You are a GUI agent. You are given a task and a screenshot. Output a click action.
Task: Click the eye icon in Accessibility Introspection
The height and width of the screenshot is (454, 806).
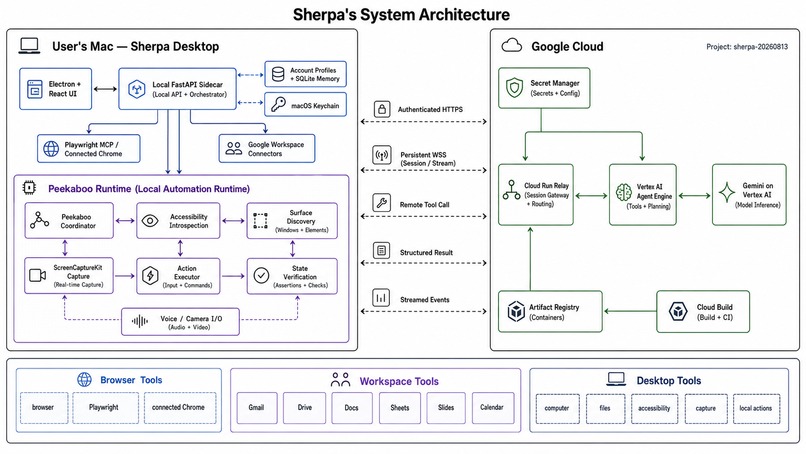click(x=150, y=221)
